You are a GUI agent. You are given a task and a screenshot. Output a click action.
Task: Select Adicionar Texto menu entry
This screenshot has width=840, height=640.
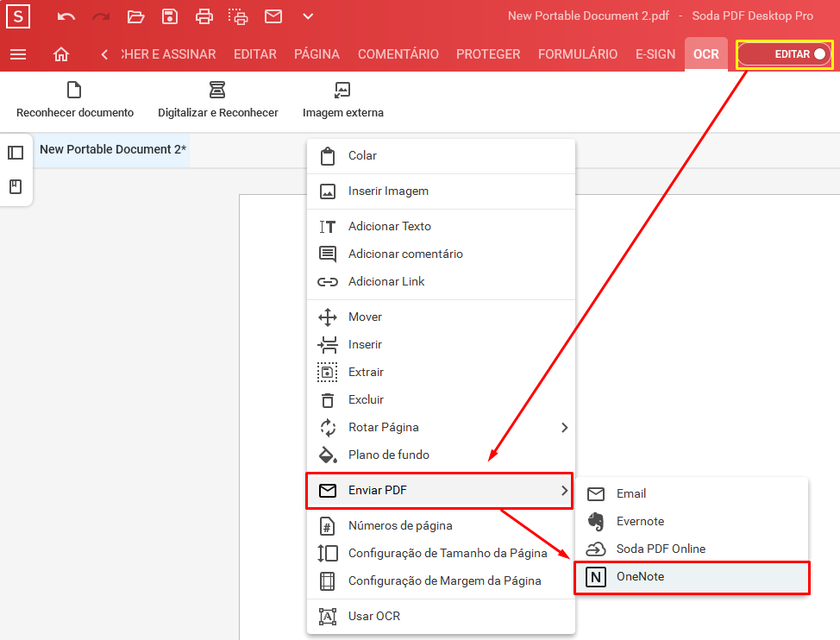click(441, 227)
